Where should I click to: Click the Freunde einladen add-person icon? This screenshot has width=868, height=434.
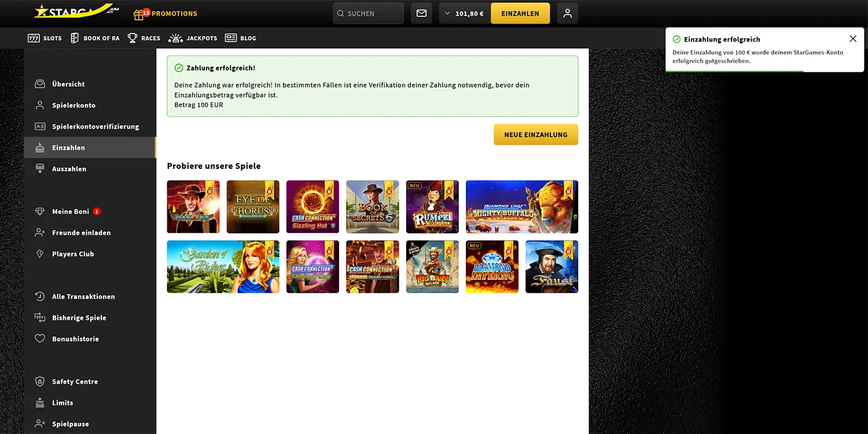(x=40, y=233)
